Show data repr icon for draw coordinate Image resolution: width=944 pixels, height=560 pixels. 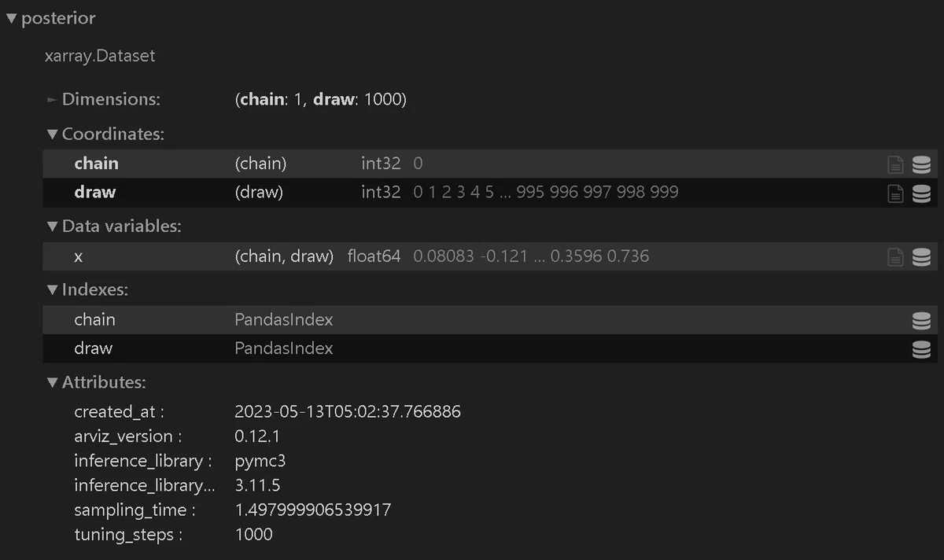(x=921, y=193)
